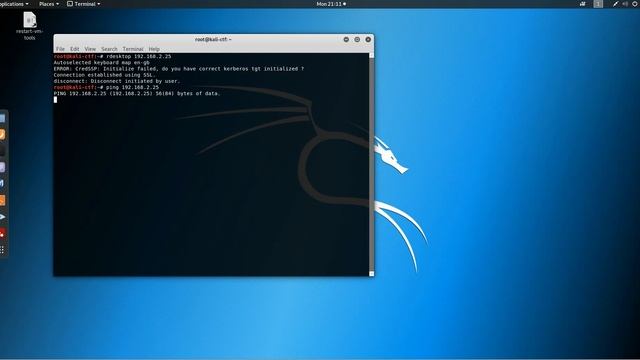
Task: Open the Edit menu in terminal
Action: (75, 49)
